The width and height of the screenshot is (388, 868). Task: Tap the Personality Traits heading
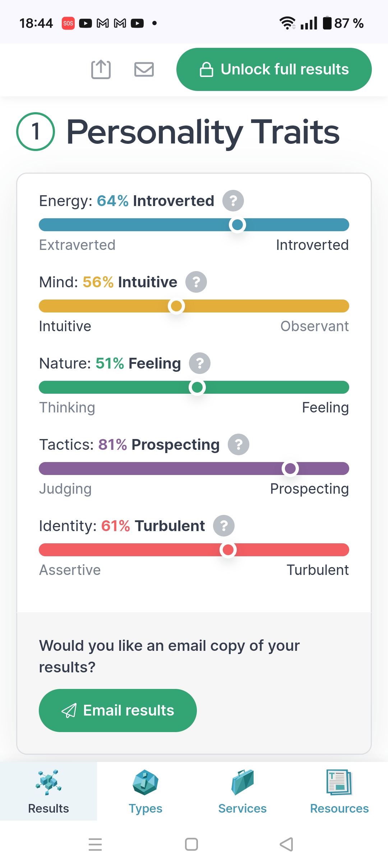pyautogui.click(x=203, y=132)
